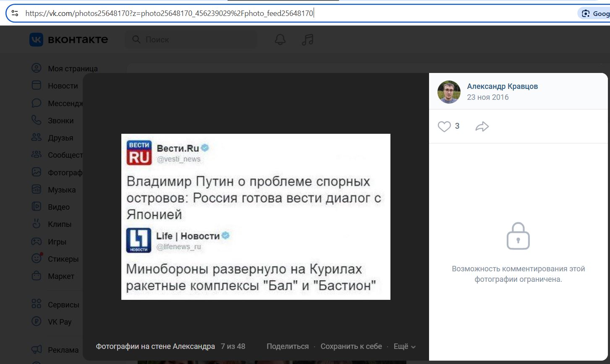Click Поделиться link under photo
Viewport: 610px width, 364px height.
click(x=288, y=346)
